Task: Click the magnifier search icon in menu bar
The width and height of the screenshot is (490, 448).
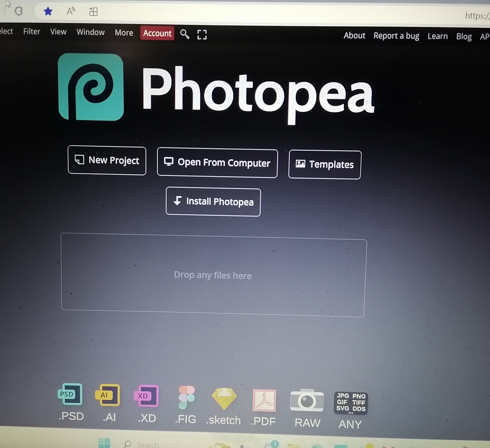Action: tap(185, 34)
